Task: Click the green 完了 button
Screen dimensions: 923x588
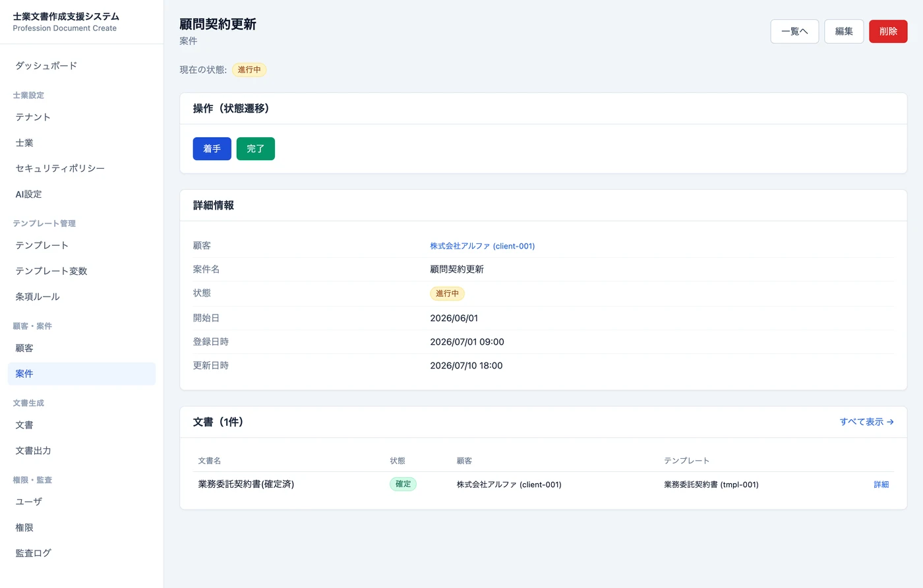Action: pyautogui.click(x=255, y=149)
